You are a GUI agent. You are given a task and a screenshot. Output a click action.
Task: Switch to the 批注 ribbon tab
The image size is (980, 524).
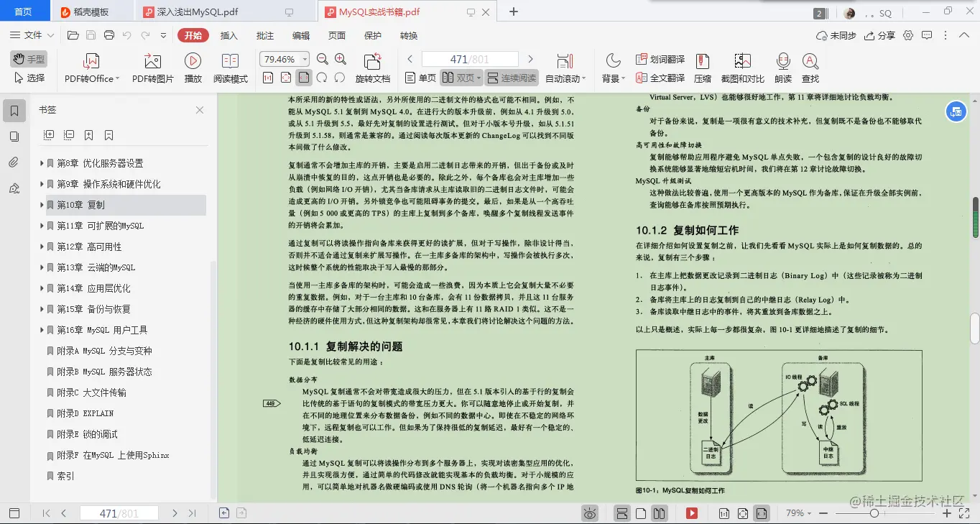pos(265,35)
